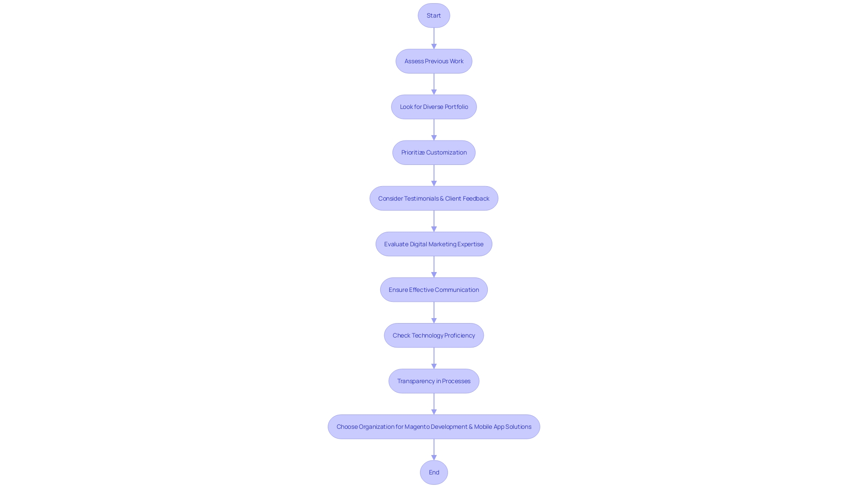
Task: Click the Assess Previous Work node
Action: [x=434, y=61]
